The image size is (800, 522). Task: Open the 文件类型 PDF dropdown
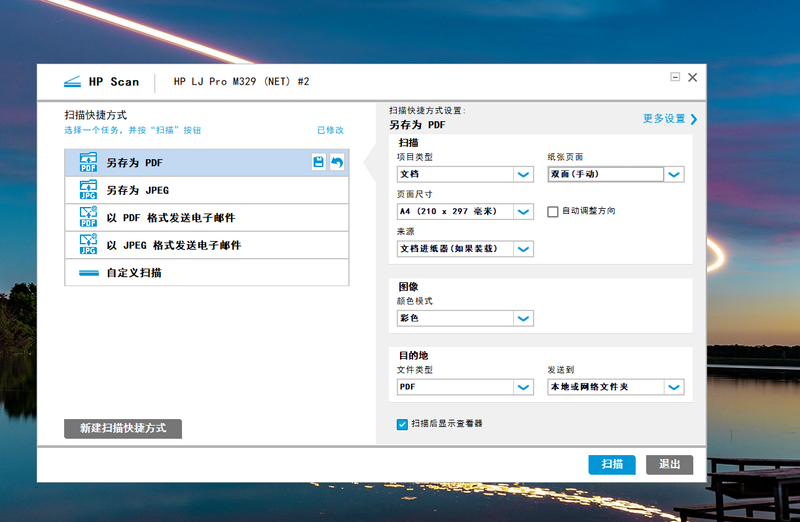(523, 387)
